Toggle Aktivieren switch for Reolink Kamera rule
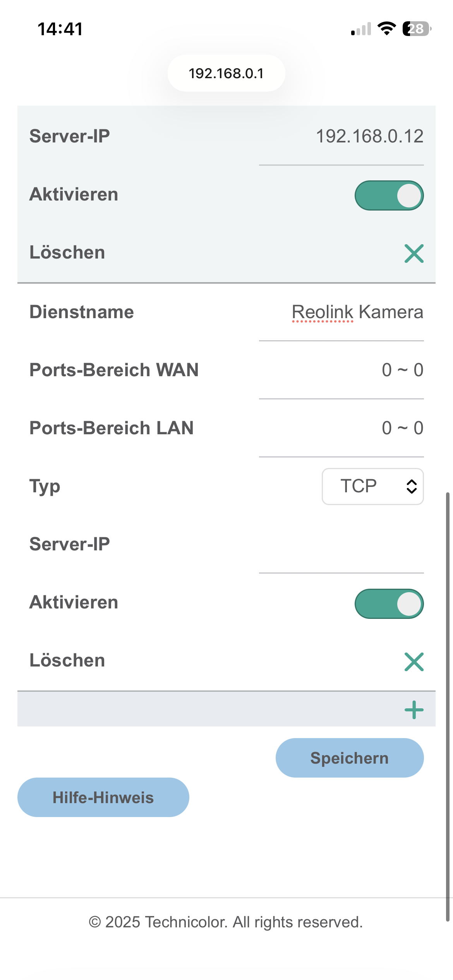453x980 pixels. point(389,604)
